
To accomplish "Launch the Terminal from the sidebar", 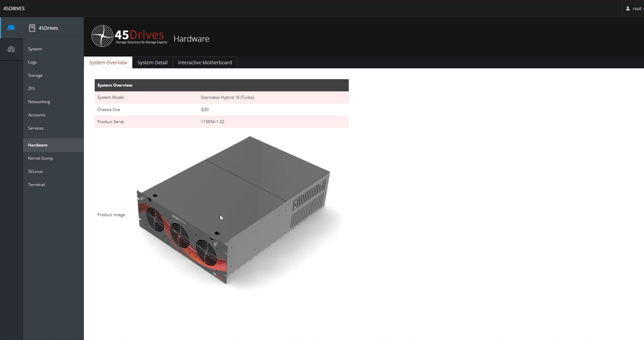I will (36, 184).
